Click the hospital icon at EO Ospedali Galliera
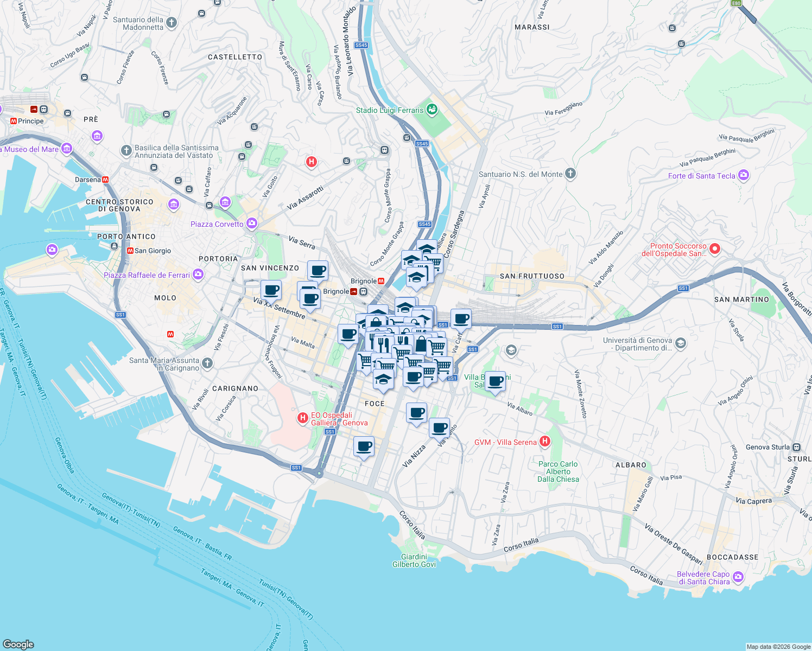Screen dimensions: 812x651 pos(302,418)
